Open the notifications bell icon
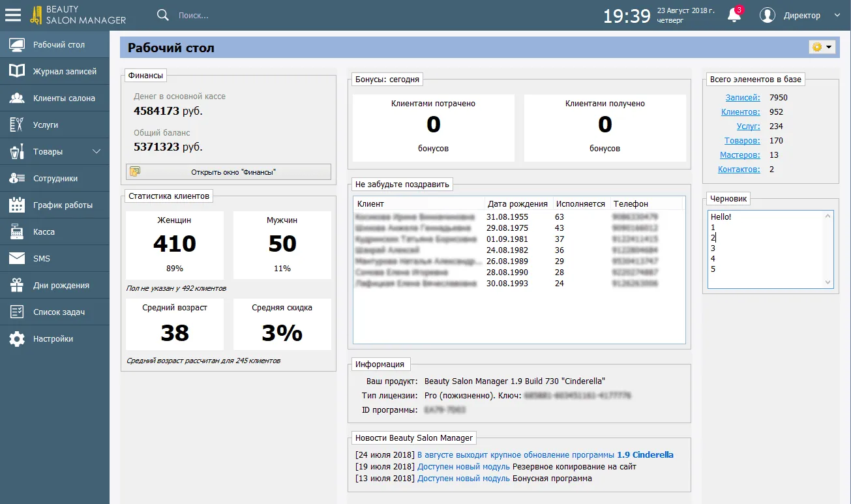Image resolution: width=851 pixels, height=504 pixels. point(734,16)
